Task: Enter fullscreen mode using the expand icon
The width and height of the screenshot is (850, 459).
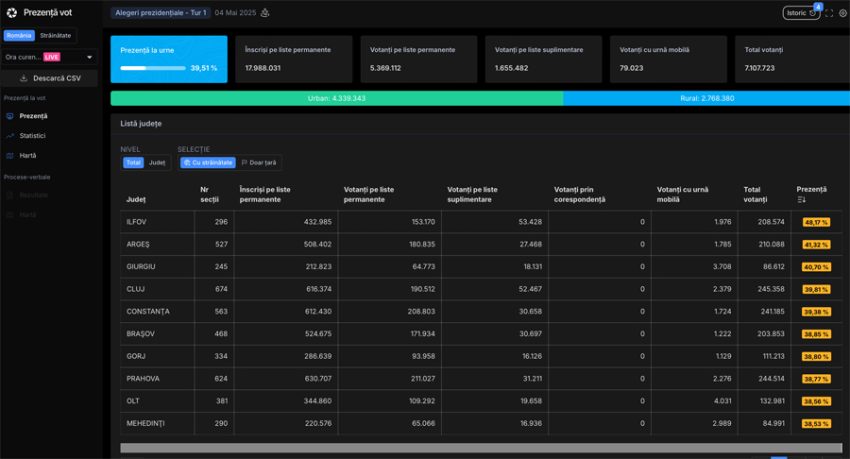Action: pos(829,13)
